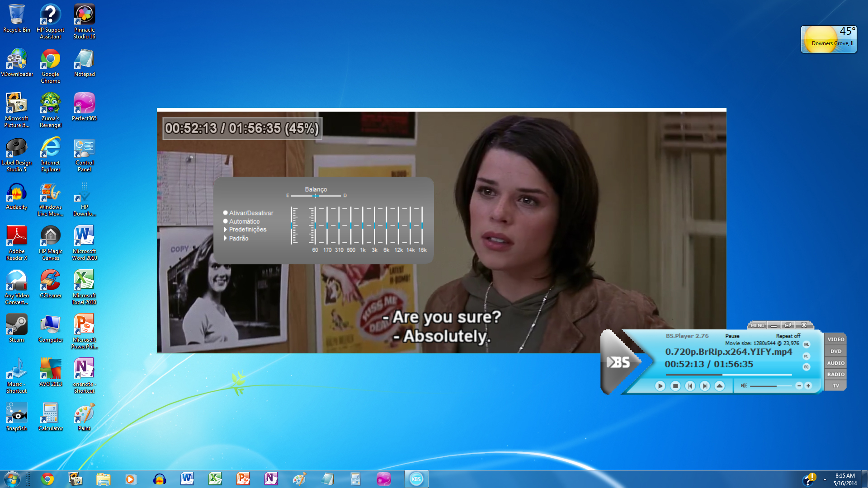Toggle the EQ equalizer button
Viewport: 868px width, 488px height.
806,367
